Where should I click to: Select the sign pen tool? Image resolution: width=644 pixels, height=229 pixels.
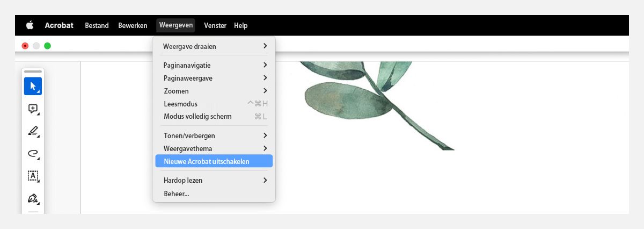(33, 198)
